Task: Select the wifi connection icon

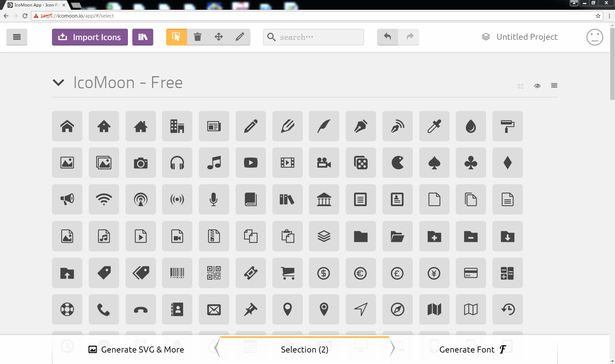Action: [x=104, y=199]
